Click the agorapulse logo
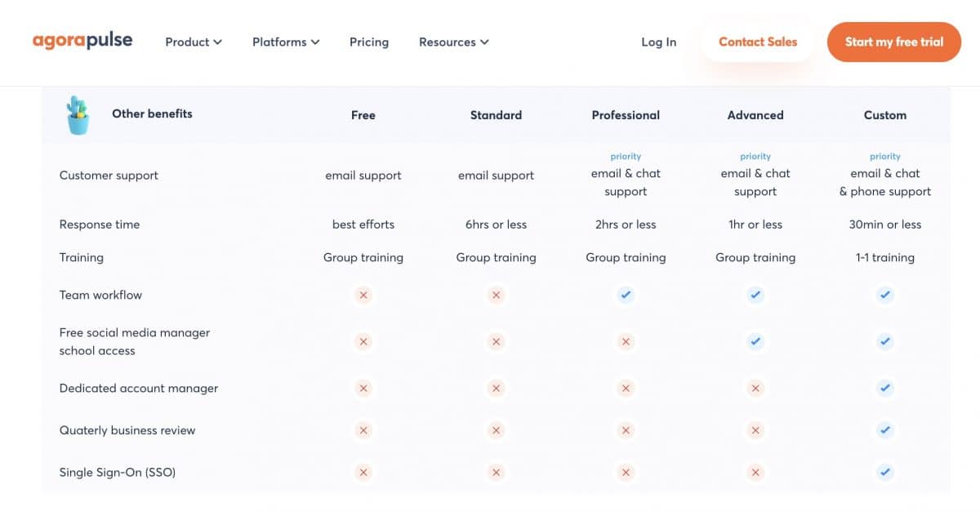The width and height of the screenshot is (980, 512). (x=82, y=41)
